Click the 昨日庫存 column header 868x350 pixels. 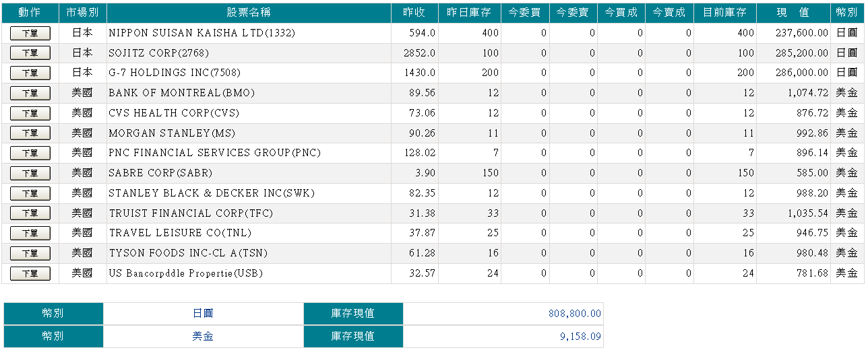pyautogui.click(x=469, y=13)
